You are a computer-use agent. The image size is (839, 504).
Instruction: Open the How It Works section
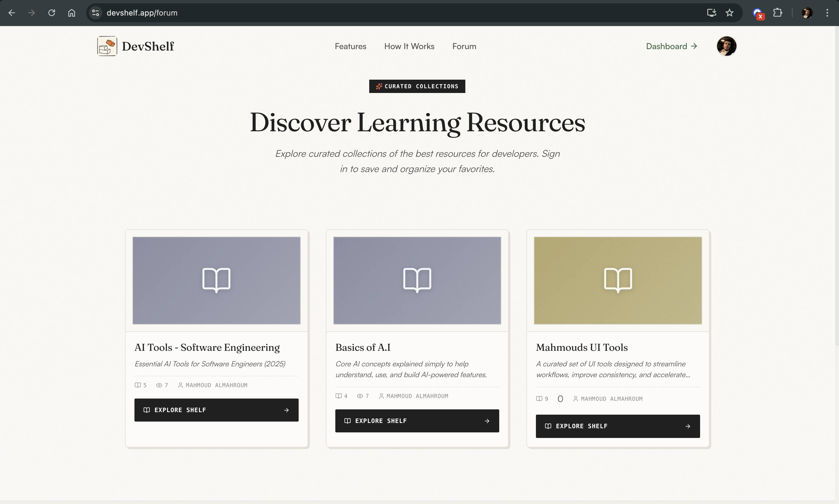point(409,46)
